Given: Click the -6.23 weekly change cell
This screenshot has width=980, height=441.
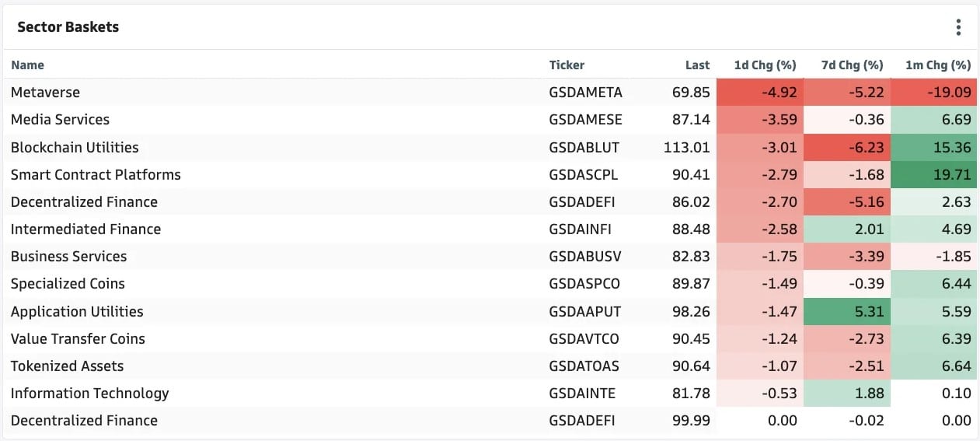Looking at the screenshot, I should coord(847,147).
